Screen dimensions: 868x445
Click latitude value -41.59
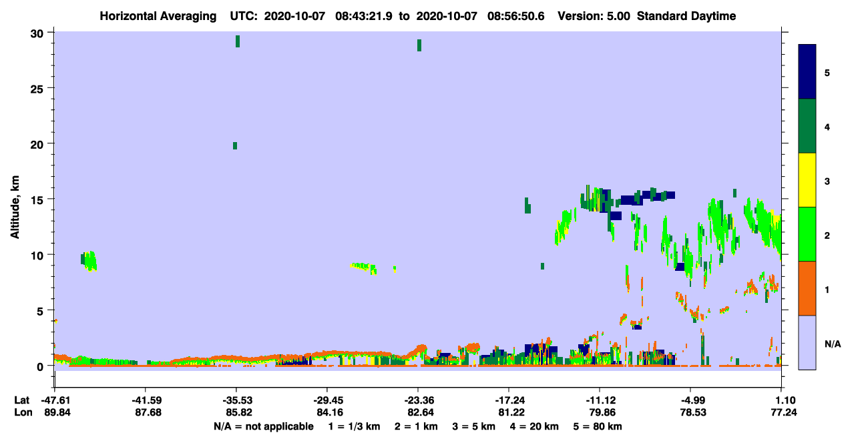145,400
